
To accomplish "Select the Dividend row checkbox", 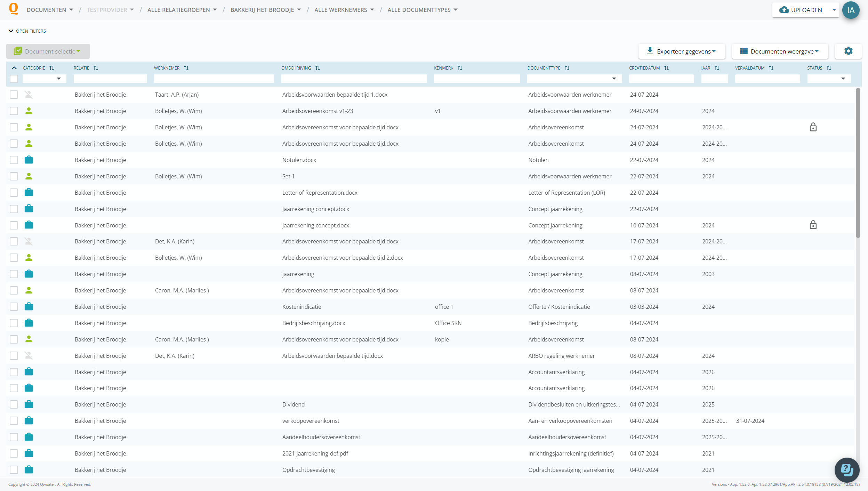I will (x=14, y=404).
